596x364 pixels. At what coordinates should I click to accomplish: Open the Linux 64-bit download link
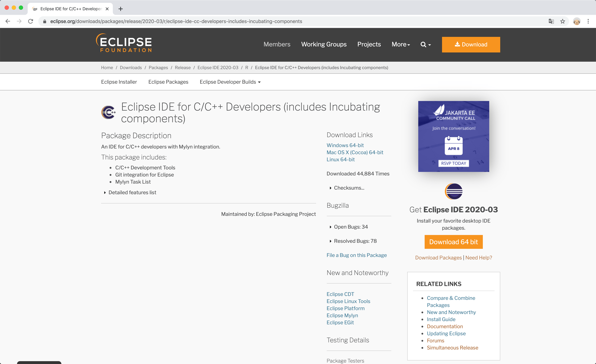pyautogui.click(x=341, y=159)
